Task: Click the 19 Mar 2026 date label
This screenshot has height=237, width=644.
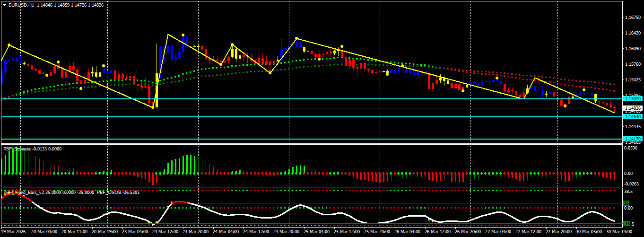Action: coord(13,233)
